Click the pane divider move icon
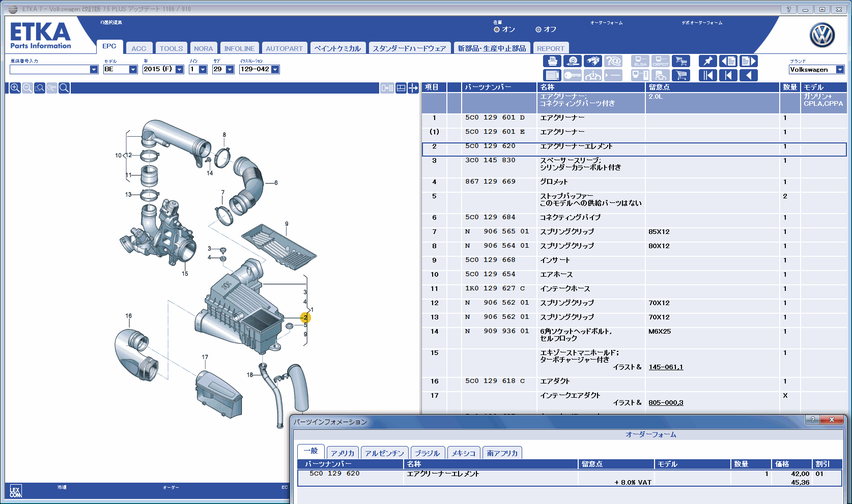Image resolution: width=852 pixels, height=504 pixels. click(413, 88)
